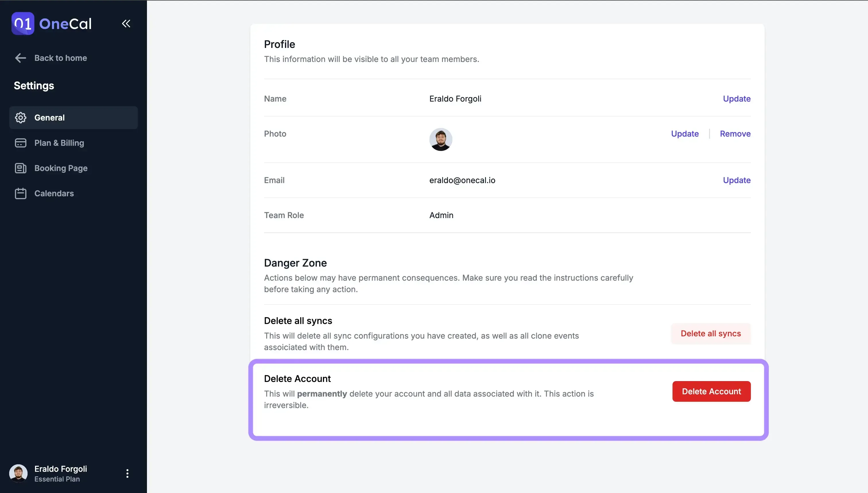
Task: Collapse the sidebar with the double-chevron icon
Action: (126, 23)
